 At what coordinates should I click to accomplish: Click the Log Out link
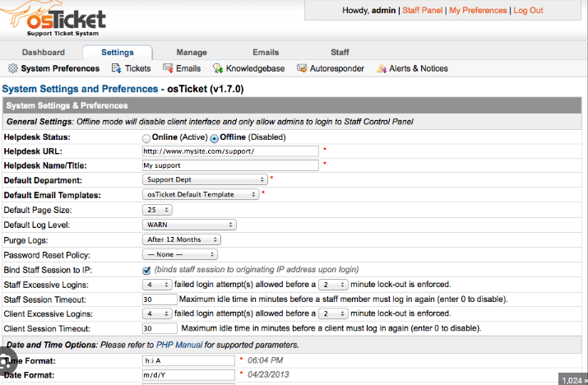[528, 11]
